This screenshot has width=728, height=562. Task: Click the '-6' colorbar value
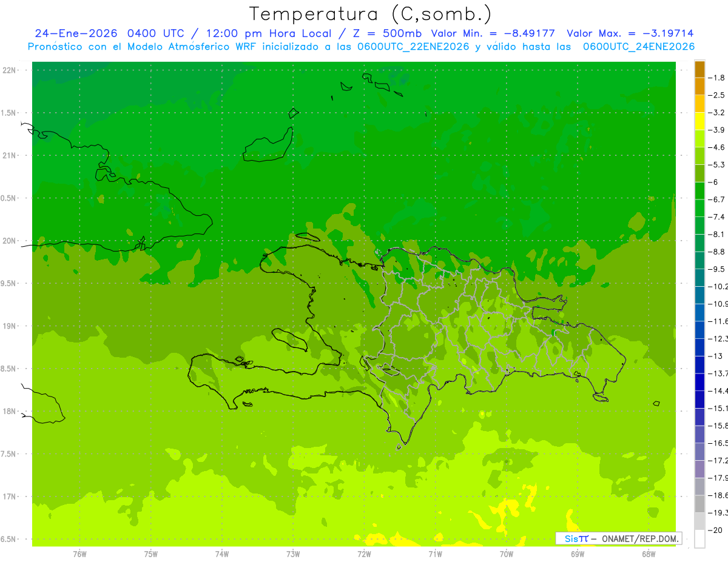(715, 182)
